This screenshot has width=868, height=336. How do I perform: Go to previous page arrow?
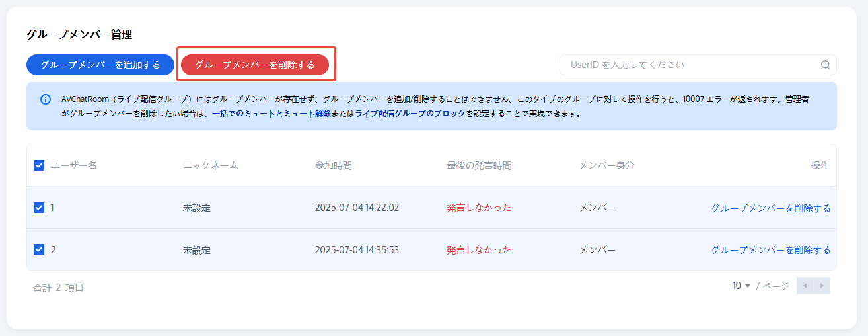tap(805, 286)
